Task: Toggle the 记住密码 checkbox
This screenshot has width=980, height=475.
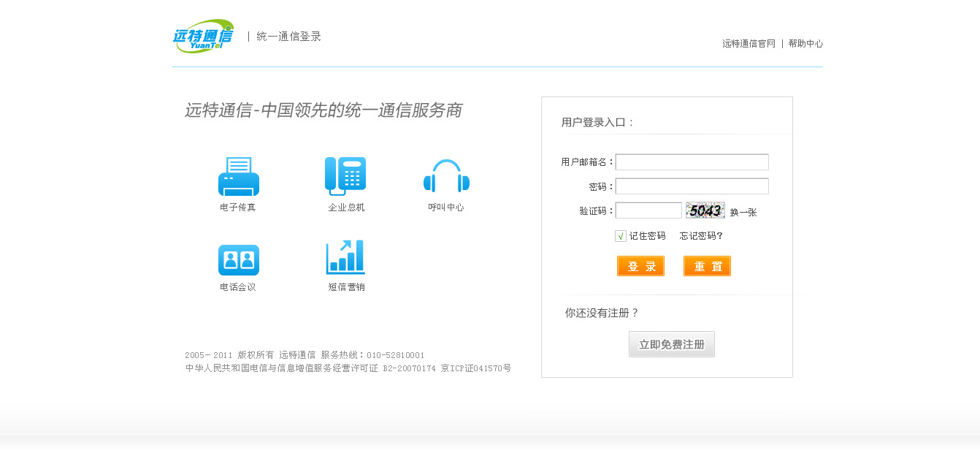Action: tap(621, 236)
